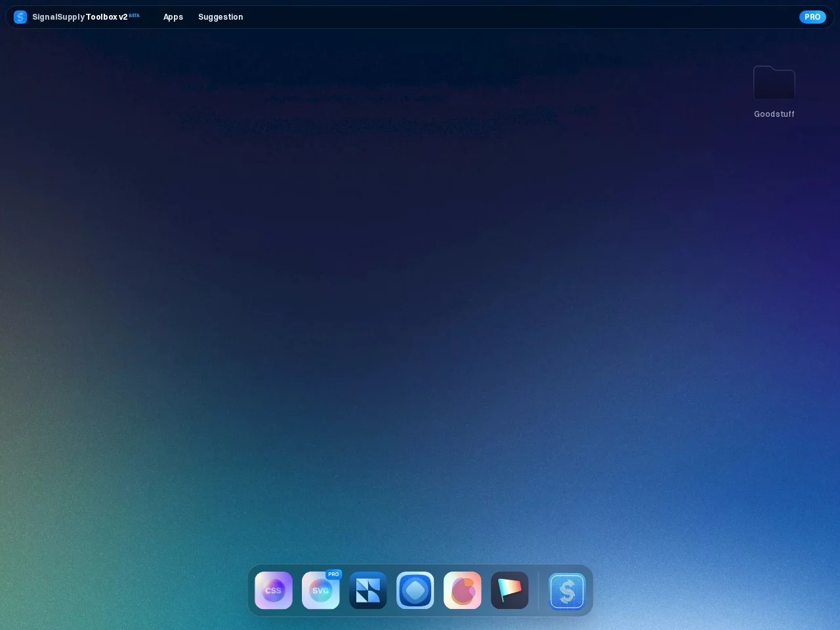Click the PRO button in top-right corner

tap(812, 17)
